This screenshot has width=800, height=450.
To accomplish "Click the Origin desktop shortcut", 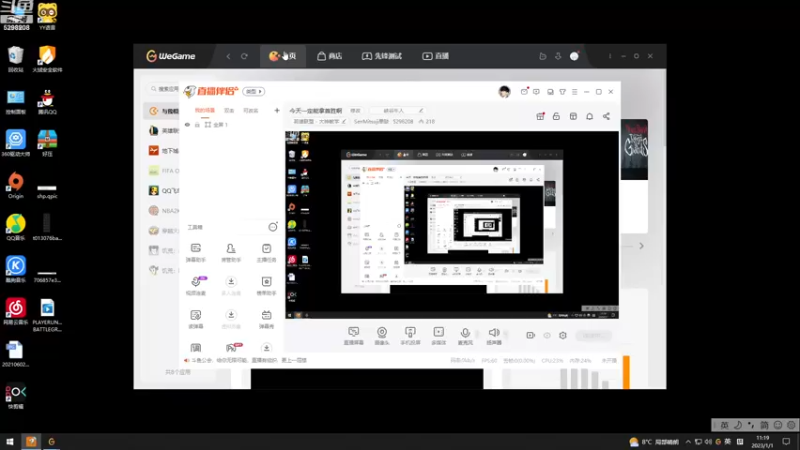I will tap(15, 186).
